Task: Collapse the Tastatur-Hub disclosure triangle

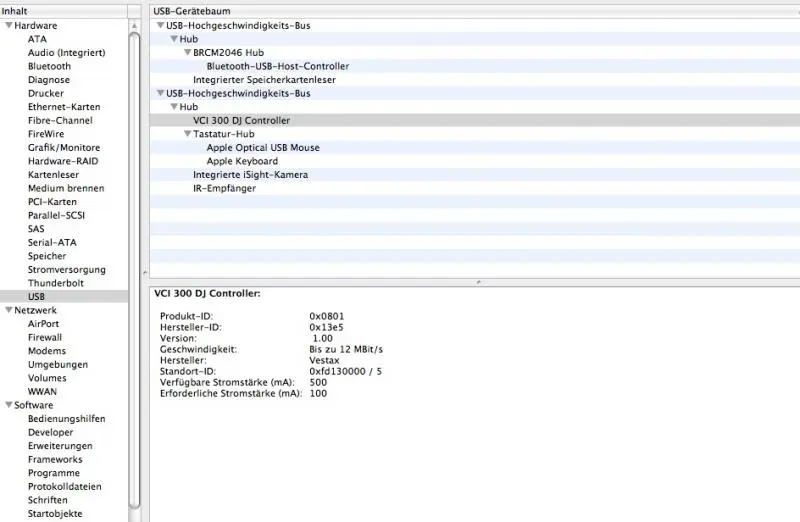Action: point(187,134)
